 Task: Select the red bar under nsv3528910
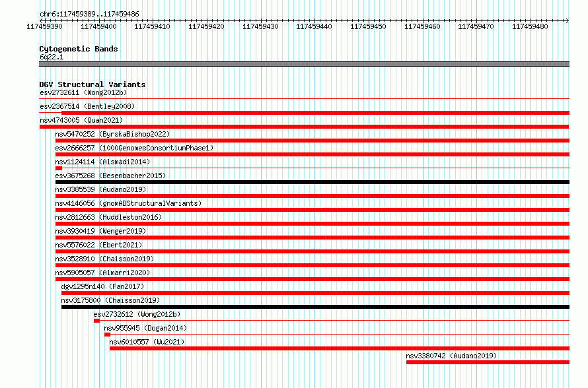[312, 265]
